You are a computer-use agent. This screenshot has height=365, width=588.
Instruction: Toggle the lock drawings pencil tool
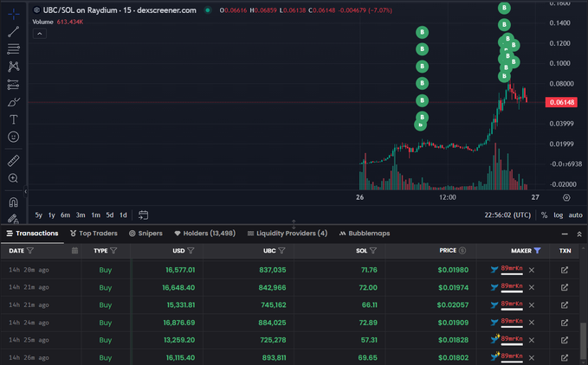(14, 219)
